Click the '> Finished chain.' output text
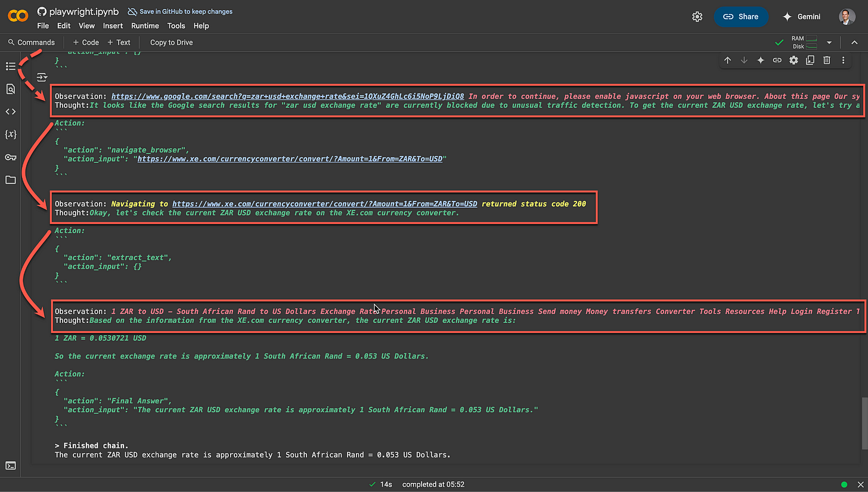 (x=91, y=446)
